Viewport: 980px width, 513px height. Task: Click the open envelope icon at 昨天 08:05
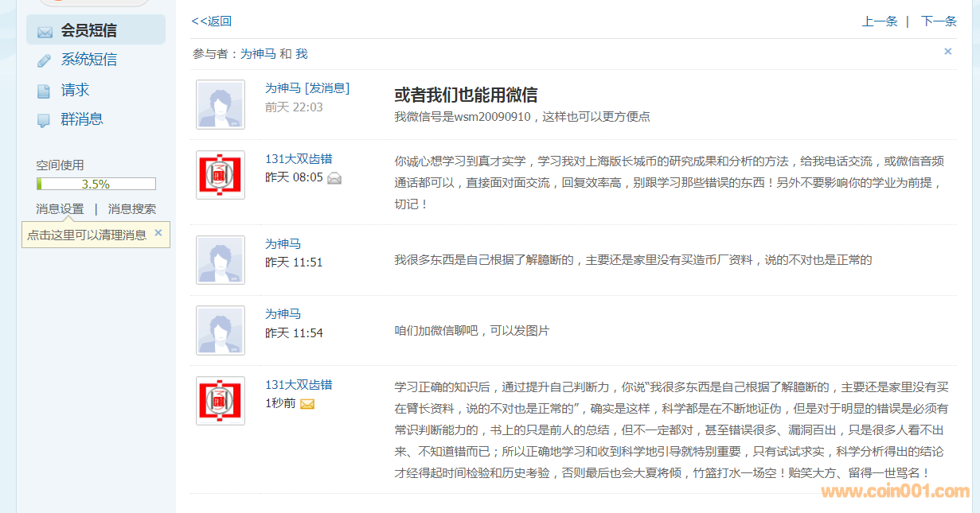point(334,178)
